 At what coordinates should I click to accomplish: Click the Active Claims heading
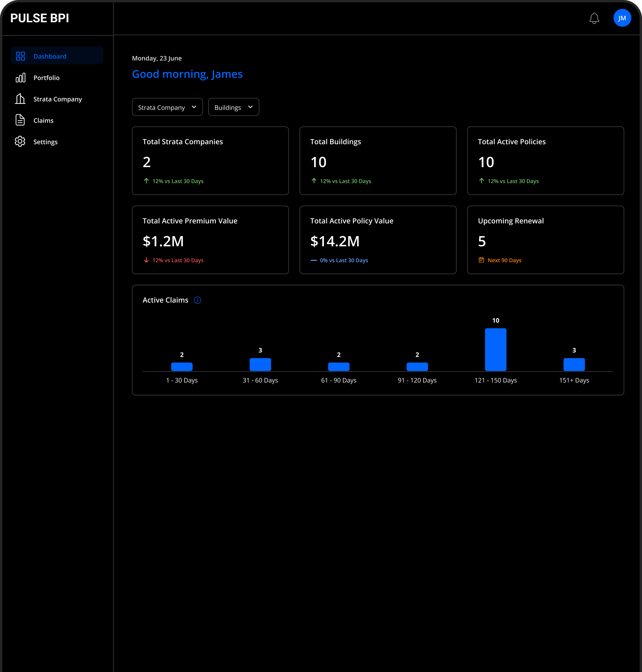click(165, 300)
